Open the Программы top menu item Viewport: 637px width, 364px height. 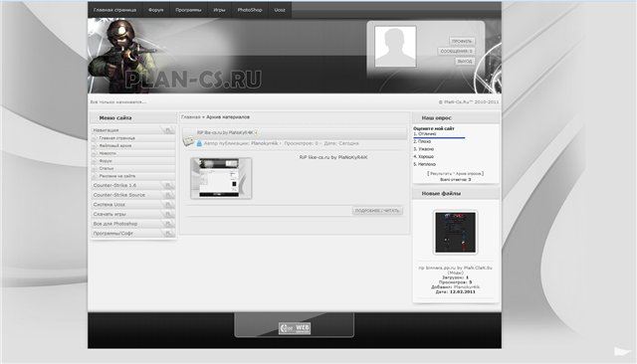click(x=188, y=10)
